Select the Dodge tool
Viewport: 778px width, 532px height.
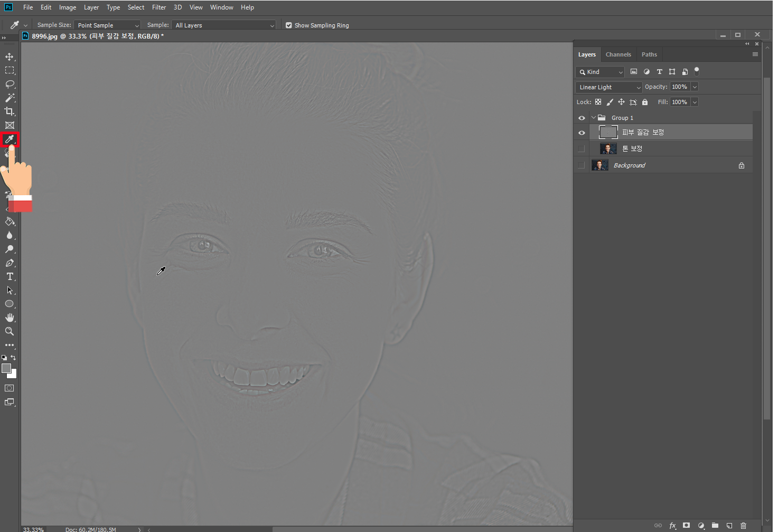point(10,249)
